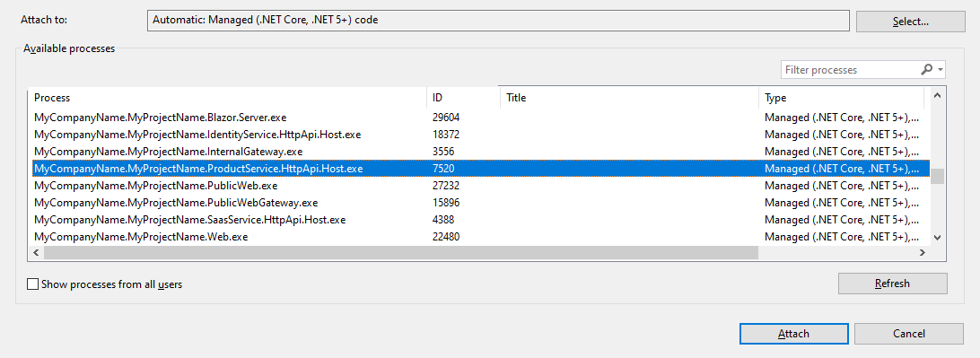Image resolution: width=980 pixels, height=358 pixels.
Task: Click the Attach button
Action: 793,334
